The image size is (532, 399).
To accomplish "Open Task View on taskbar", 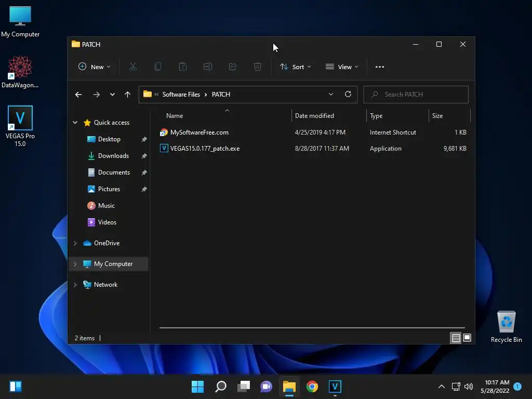I will click(x=244, y=387).
